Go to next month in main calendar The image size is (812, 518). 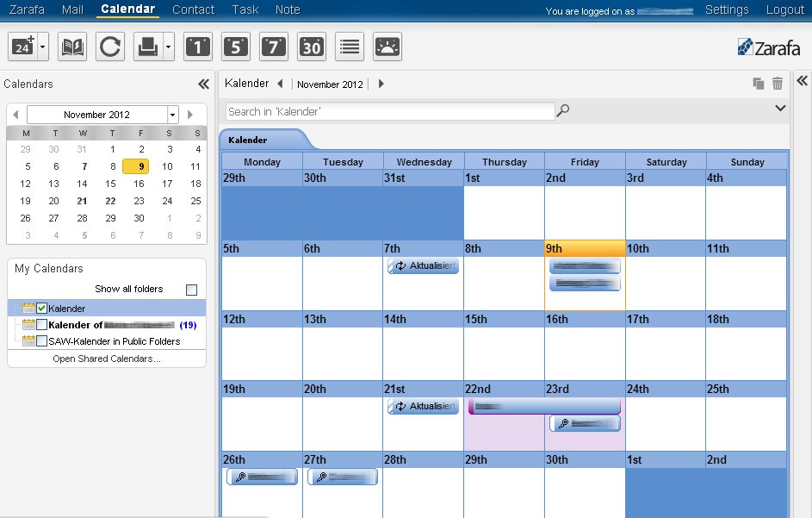tap(381, 84)
